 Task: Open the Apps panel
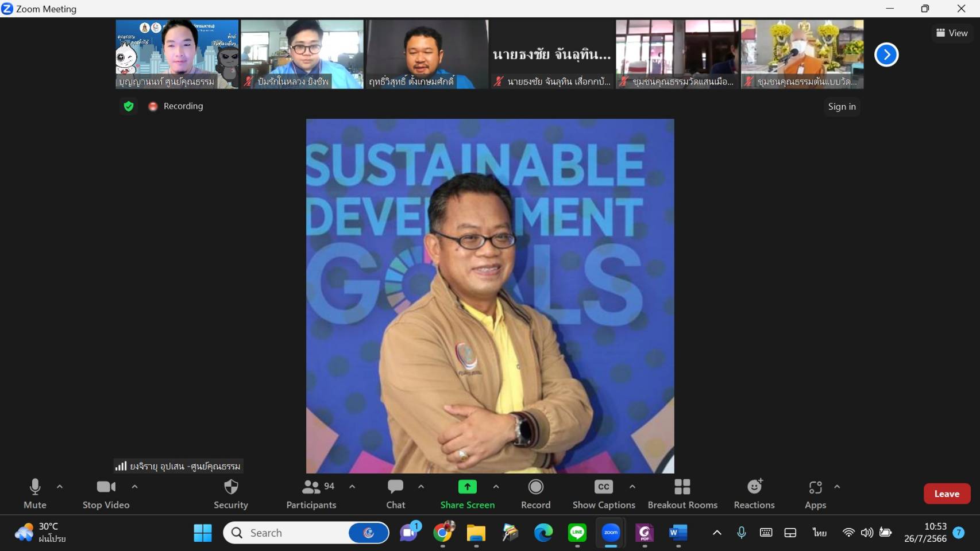click(x=815, y=494)
